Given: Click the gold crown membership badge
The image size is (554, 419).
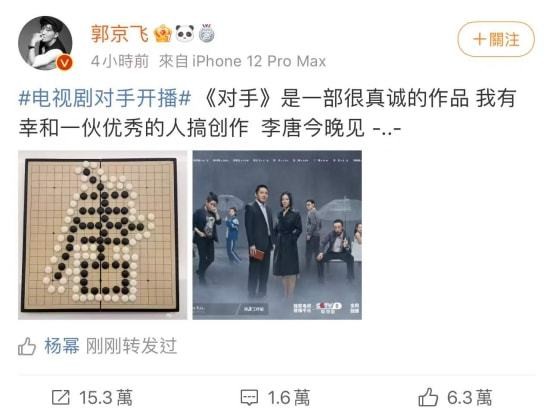Looking at the screenshot, I should coord(163,34).
